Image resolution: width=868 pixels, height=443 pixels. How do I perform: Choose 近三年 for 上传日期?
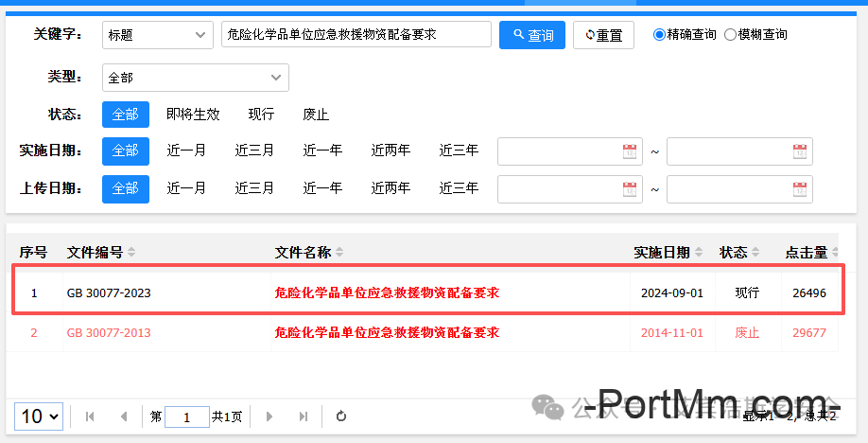tap(459, 188)
